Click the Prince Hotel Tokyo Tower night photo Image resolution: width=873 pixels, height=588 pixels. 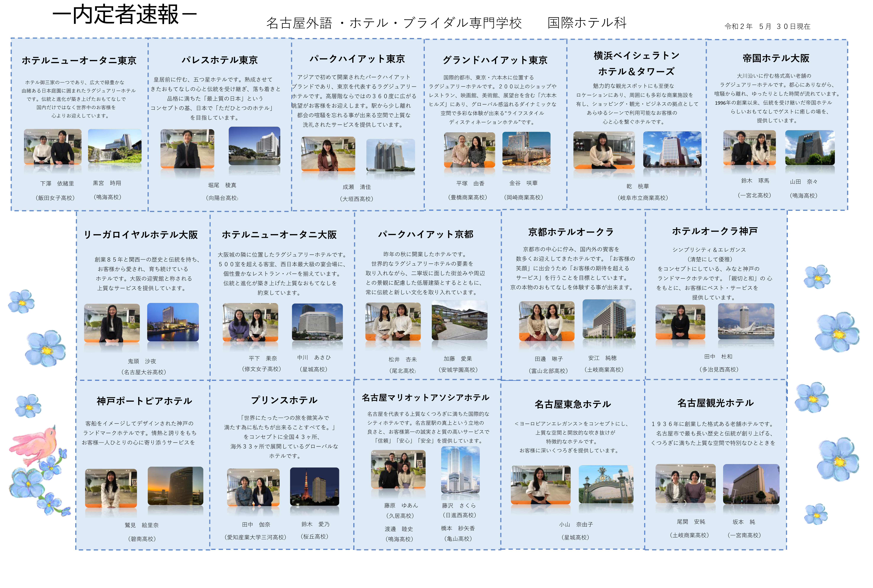[x=315, y=486]
